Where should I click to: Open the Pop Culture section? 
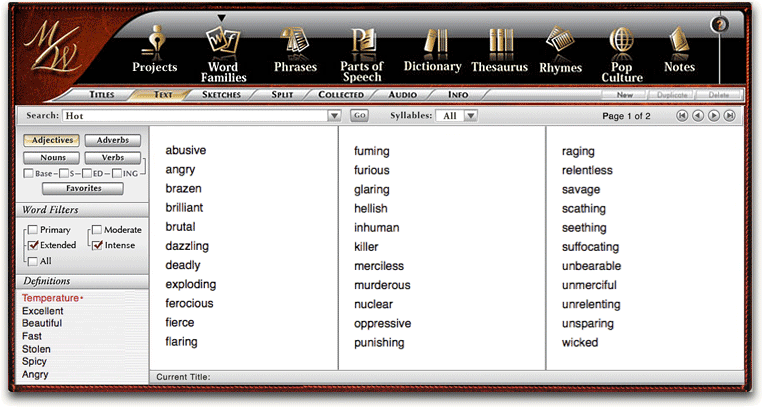[x=622, y=50]
